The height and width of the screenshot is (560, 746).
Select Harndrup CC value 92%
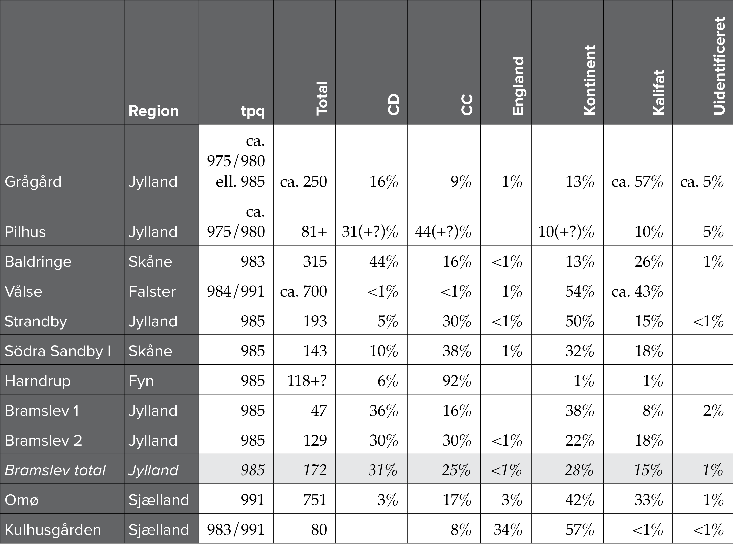coord(457,381)
